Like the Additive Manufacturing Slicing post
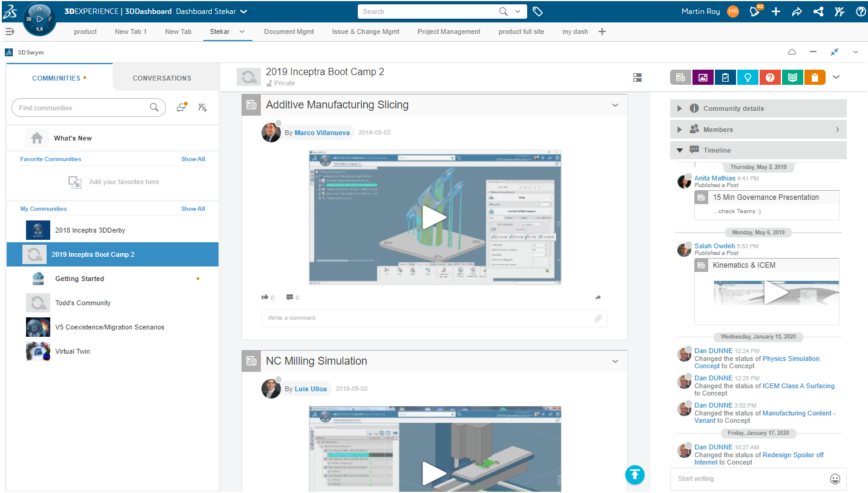 point(265,297)
